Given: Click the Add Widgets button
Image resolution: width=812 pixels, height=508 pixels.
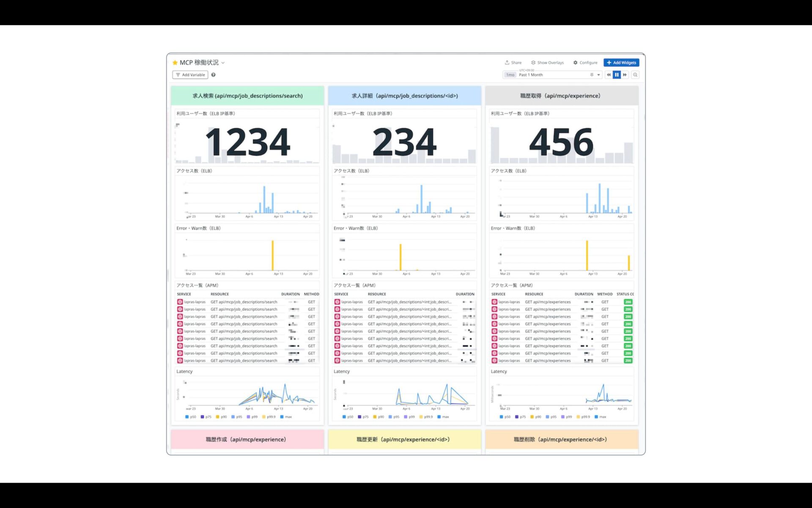Looking at the screenshot, I should coord(621,63).
